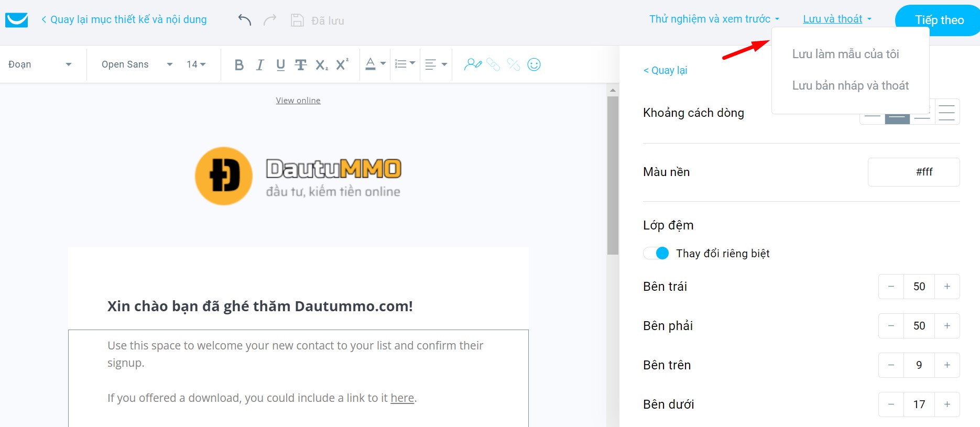Click the save disk icon

pos(297,20)
